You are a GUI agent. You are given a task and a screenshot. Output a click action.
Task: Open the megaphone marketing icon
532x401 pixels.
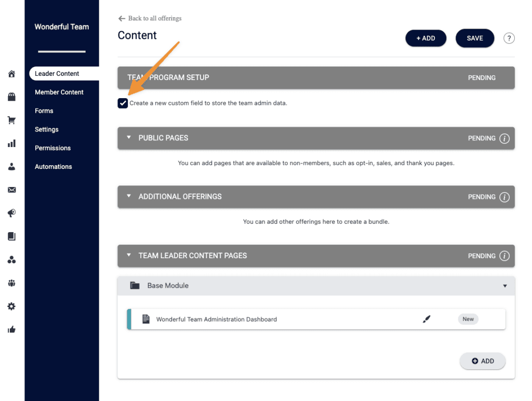point(11,213)
